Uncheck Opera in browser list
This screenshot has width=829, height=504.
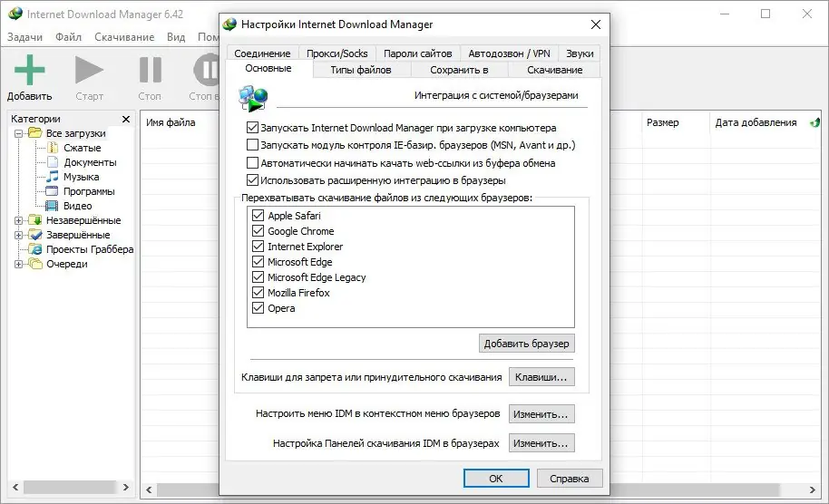click(258, 307)
